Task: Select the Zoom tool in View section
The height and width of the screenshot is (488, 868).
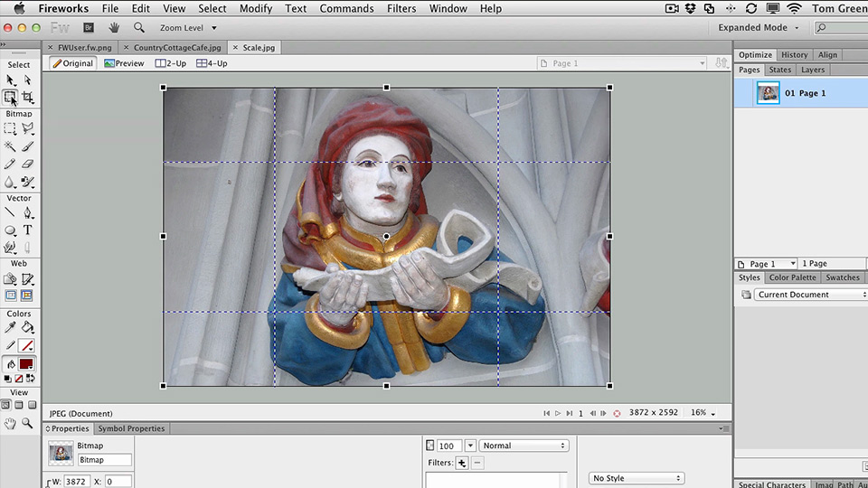Action: [27, 423]
